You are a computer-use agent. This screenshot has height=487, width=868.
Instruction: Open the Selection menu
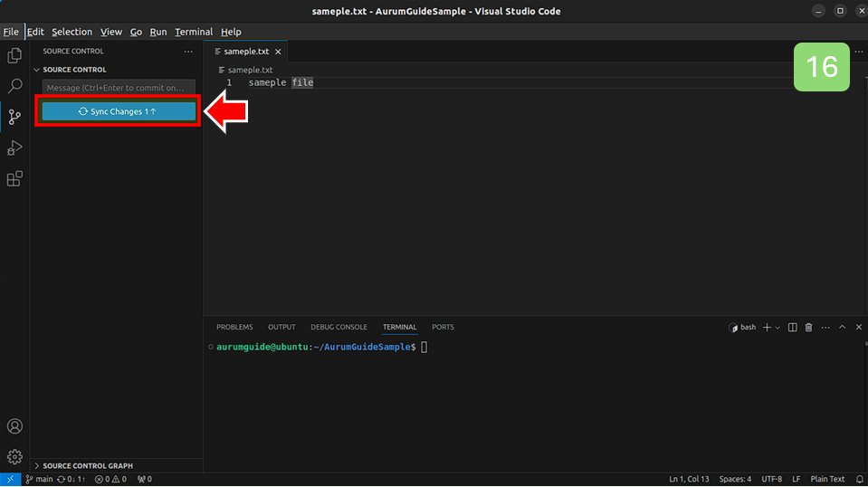coord(72,32)
